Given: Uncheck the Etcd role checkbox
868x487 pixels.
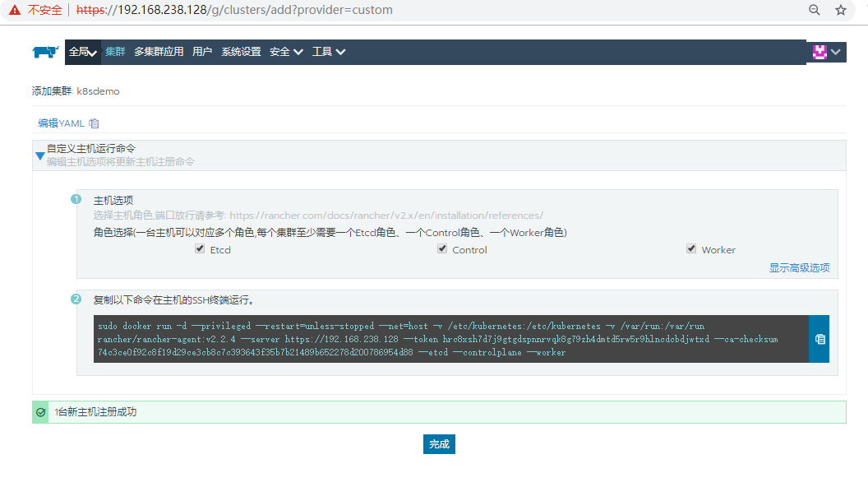Looking at the screenshot, I should click(200, 248).
